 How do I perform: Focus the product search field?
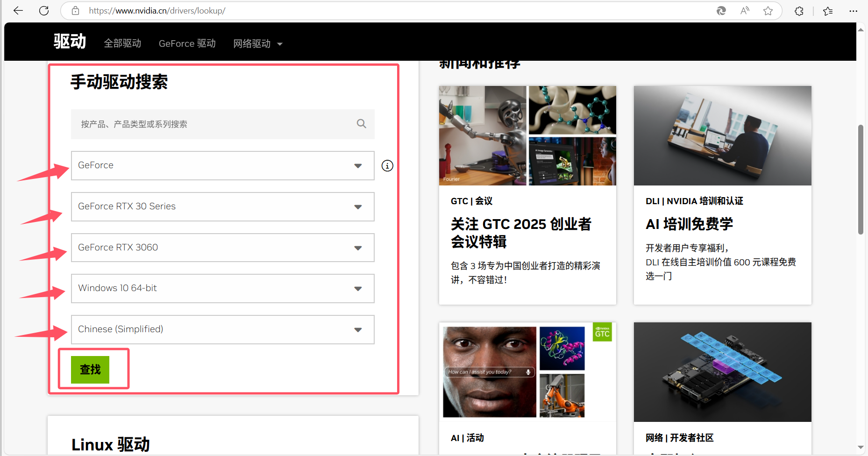222,124
